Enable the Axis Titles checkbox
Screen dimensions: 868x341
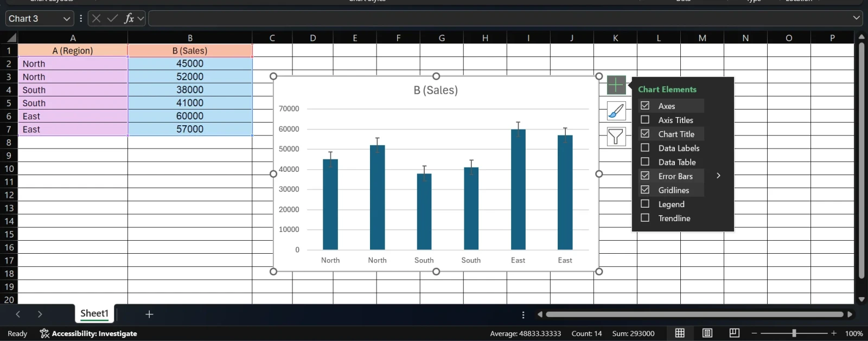point(645,120)
